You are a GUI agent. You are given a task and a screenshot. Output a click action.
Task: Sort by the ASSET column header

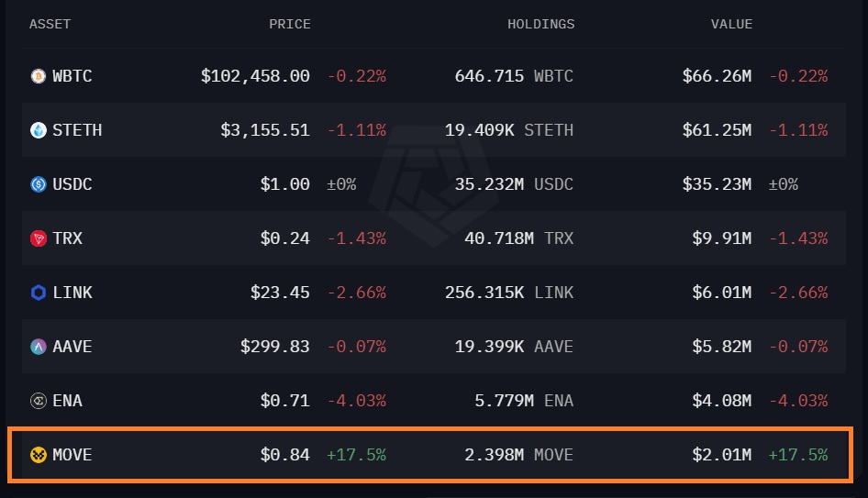click(50, 24)
